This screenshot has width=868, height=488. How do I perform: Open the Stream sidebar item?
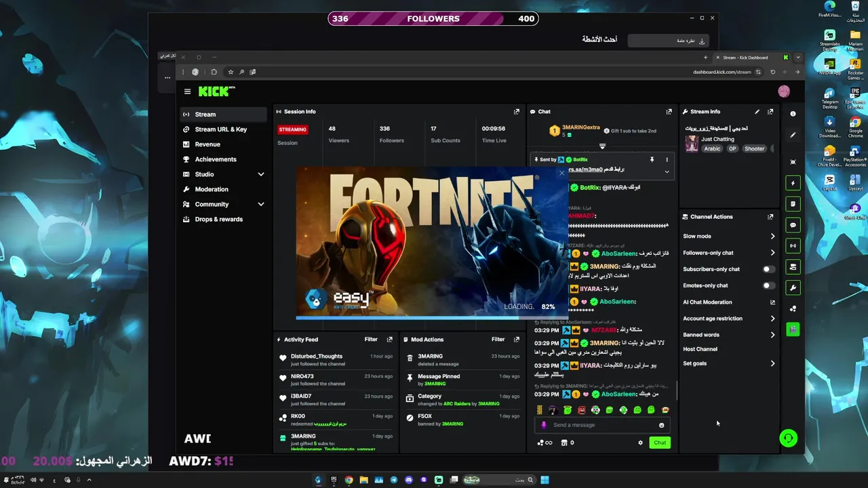pos(224,115)
